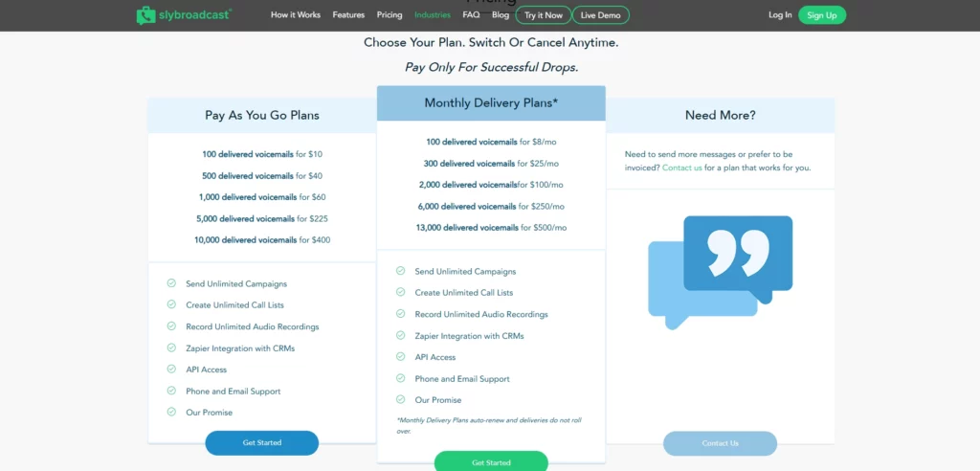Click checkmark icon beside Pay As You Go Send Unlimited Campaigns
This screenshot has height=471, width=980.
coord(171,283)
